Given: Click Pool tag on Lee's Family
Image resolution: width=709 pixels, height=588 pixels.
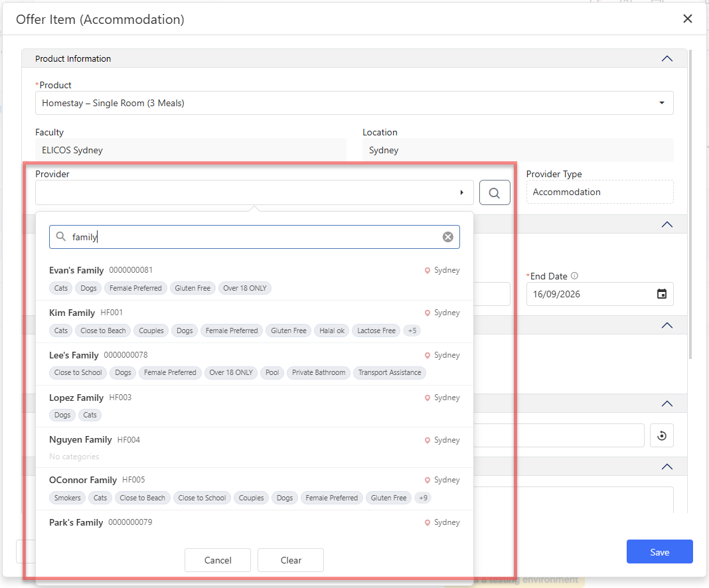Looking at the screenshot, I should [272, 372].
